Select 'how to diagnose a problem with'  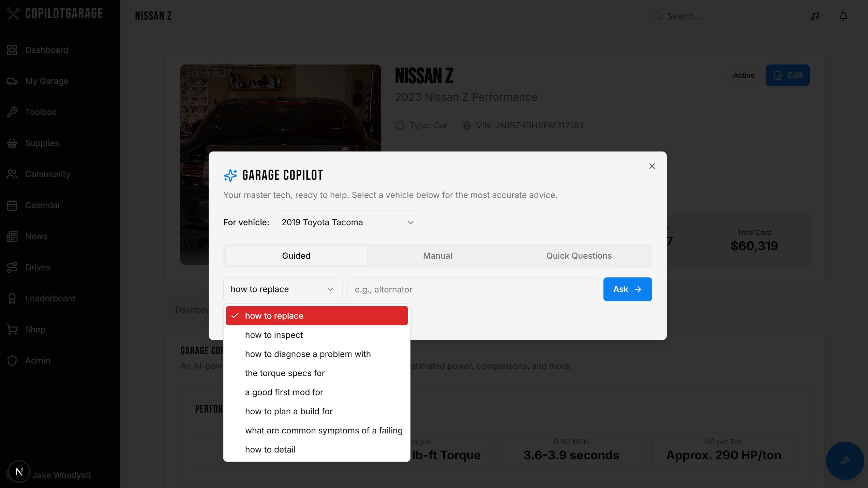[x=308, y=354]
